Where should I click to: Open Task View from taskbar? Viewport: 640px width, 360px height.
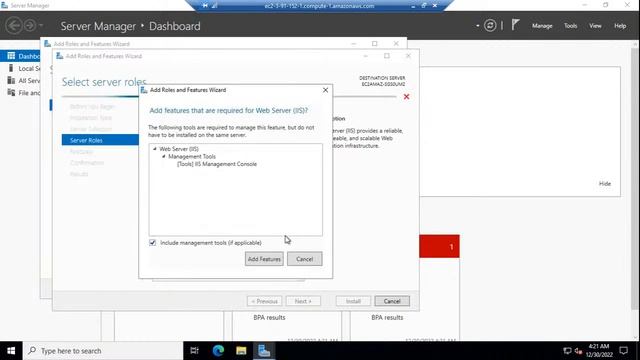tap(195, 351)
